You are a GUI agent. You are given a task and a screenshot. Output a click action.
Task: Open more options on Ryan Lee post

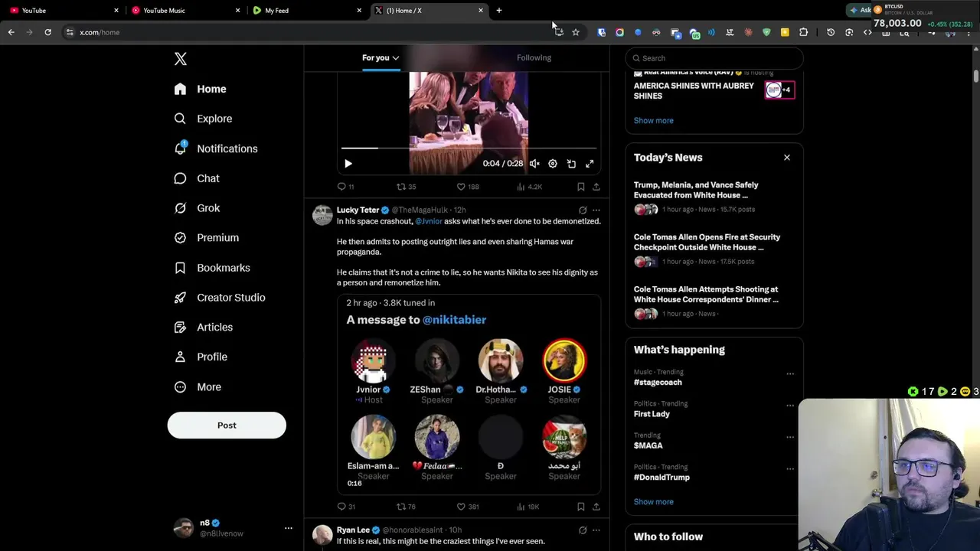(x=596, y=530)
